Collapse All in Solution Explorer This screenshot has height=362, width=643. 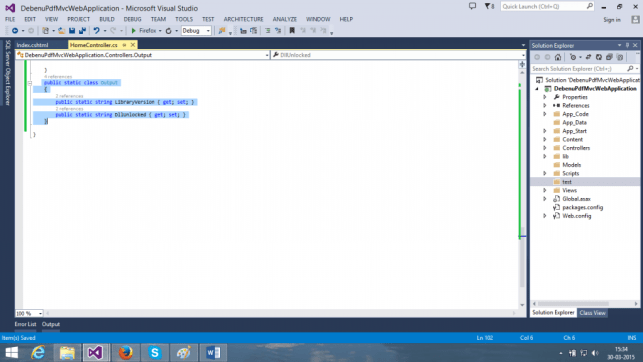click(x=609, y=57)
